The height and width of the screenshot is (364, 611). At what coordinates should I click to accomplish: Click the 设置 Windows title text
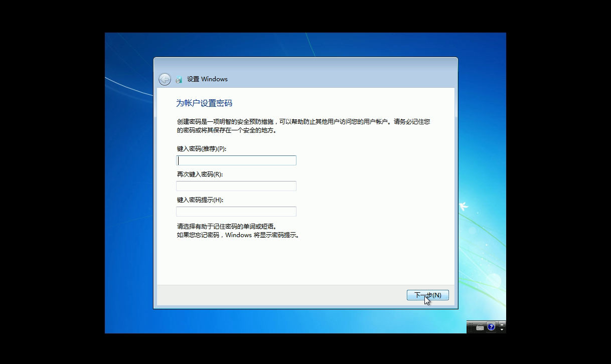click(207, 79)
